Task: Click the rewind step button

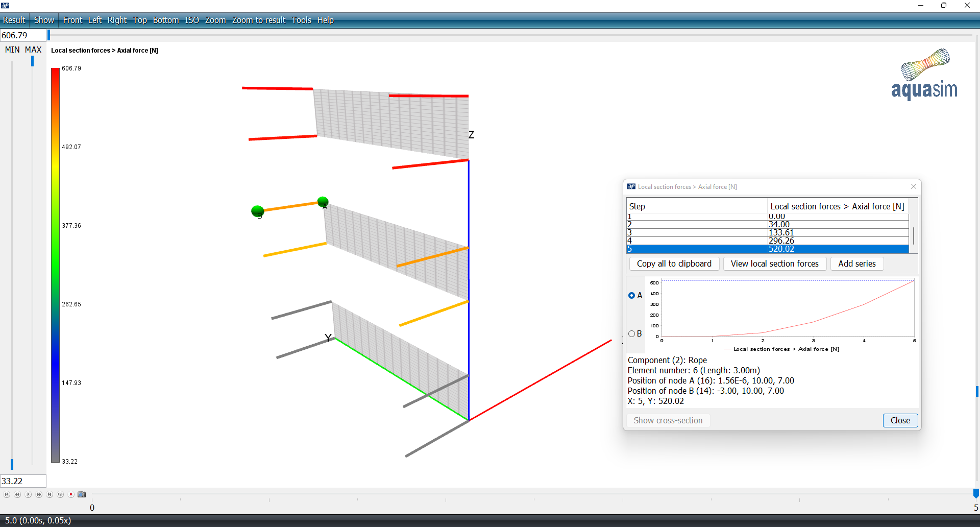Action: [17, 494]
